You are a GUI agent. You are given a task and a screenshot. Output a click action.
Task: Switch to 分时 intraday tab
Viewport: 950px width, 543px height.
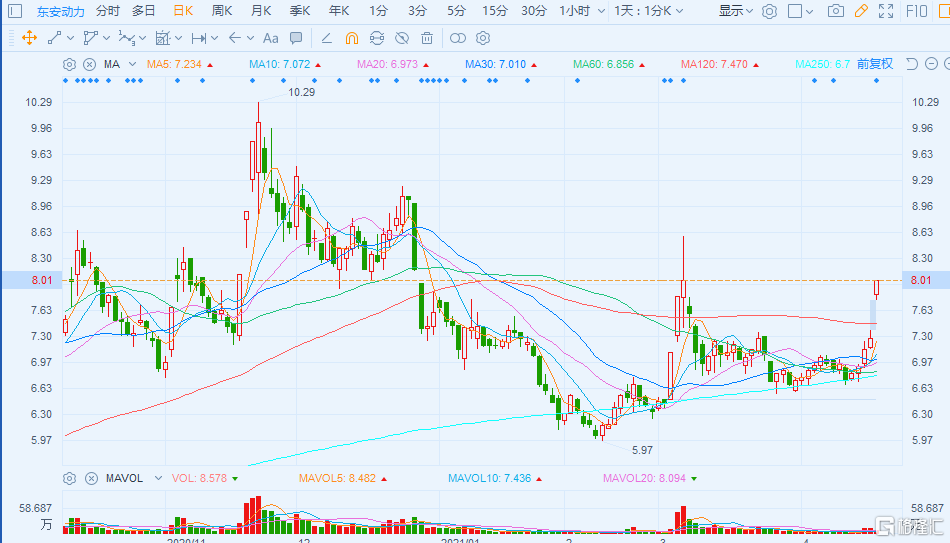[107, 11]
